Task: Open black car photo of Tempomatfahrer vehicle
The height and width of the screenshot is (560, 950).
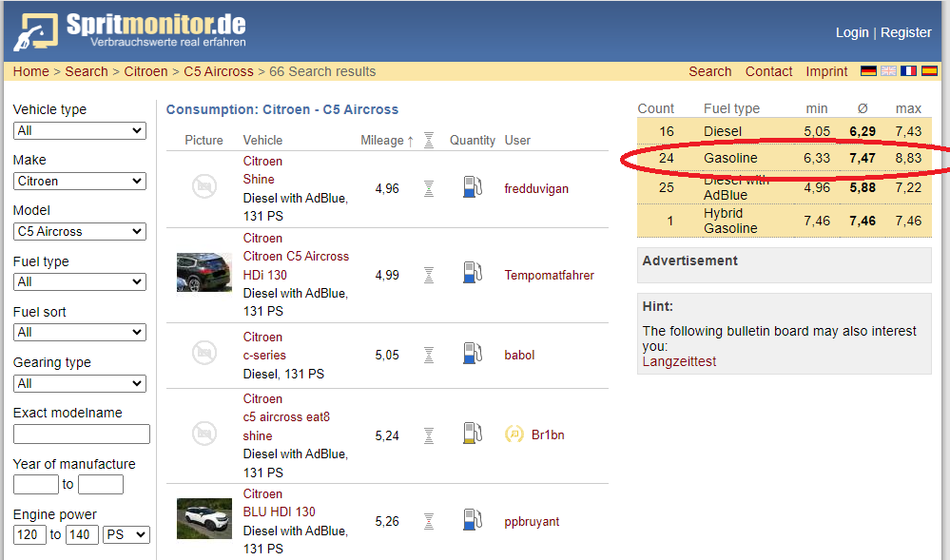Action: pos(204,273)
